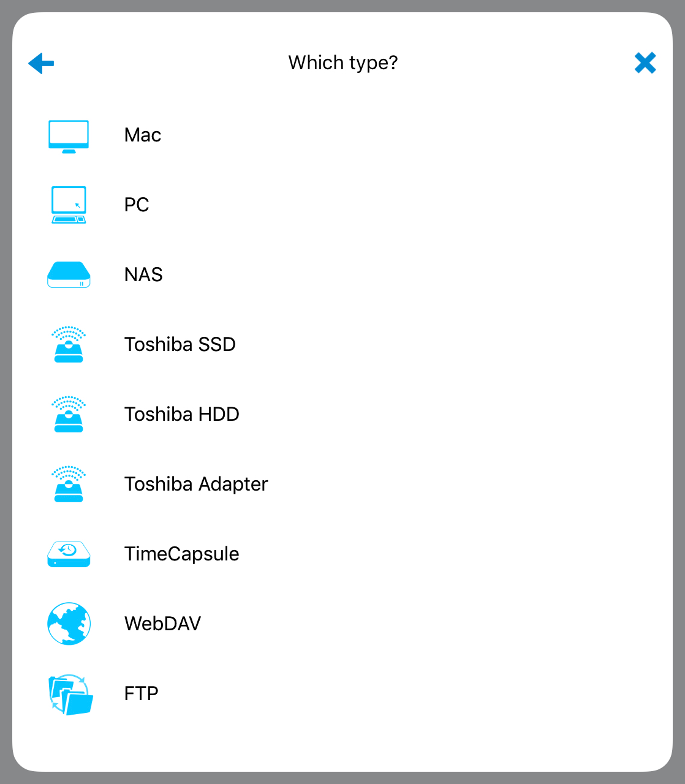Viewport: 685px width, 784px height.
Task: Click the WebDAV globe icon
Action: [69, 624]
